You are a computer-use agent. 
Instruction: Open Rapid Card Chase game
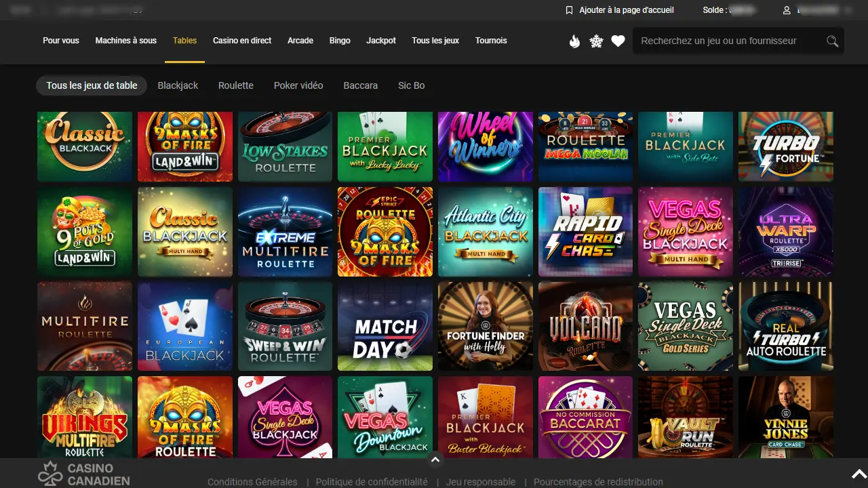coord(586,232)
